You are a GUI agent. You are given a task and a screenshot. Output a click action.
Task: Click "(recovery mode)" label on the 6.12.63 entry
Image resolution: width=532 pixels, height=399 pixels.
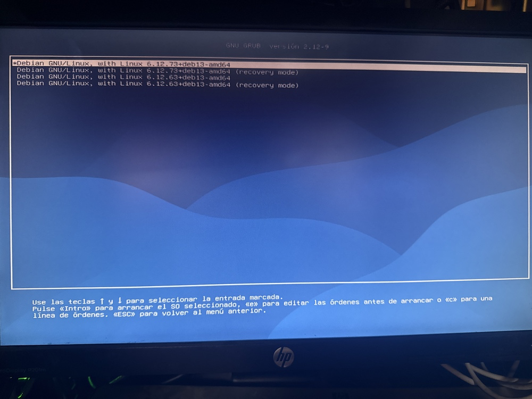pos(267,85)
